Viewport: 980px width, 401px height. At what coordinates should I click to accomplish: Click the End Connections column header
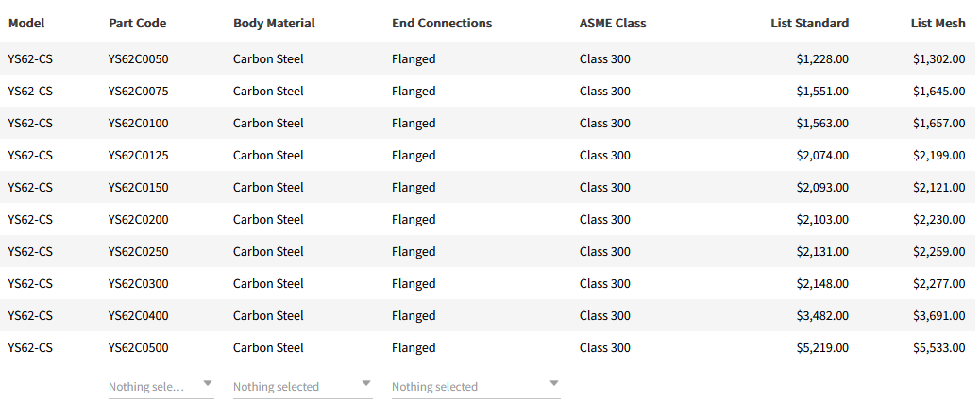tap(442, 23)
